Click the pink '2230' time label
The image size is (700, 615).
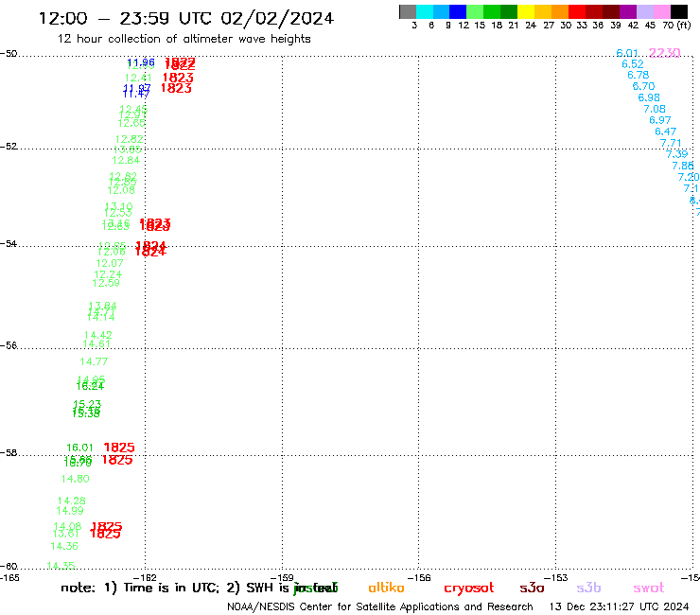coord(664,53)
